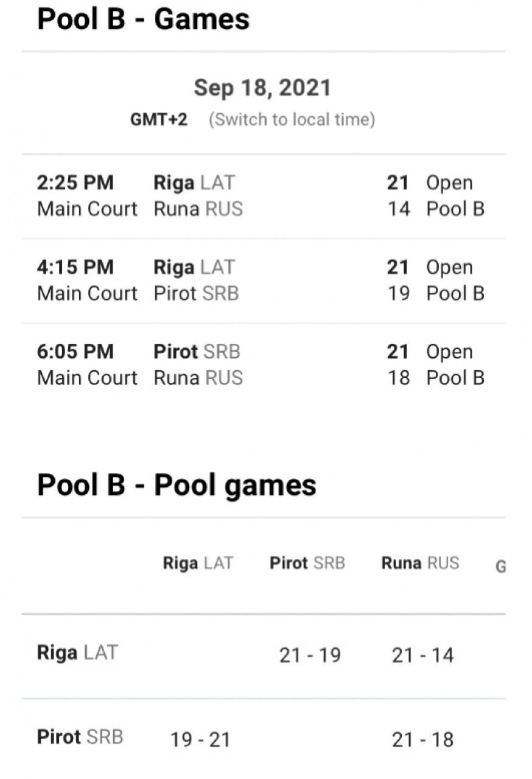Open the 21 - 14 result cell

(422, 655)
